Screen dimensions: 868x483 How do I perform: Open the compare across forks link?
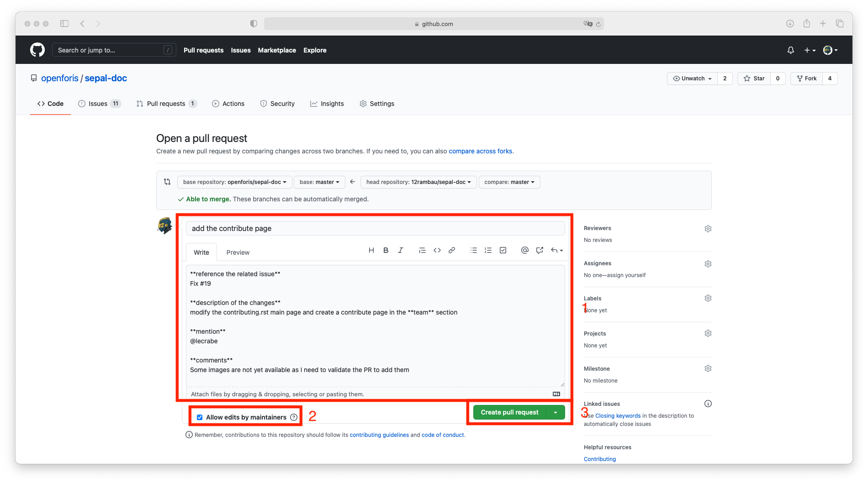coord(481,151)
